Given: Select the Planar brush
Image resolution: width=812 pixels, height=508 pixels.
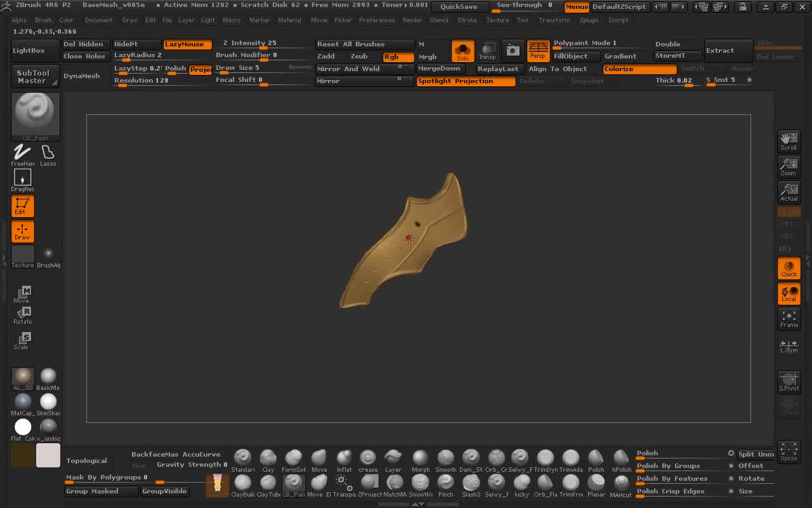Looking at the screenshot, I should 596,486.
